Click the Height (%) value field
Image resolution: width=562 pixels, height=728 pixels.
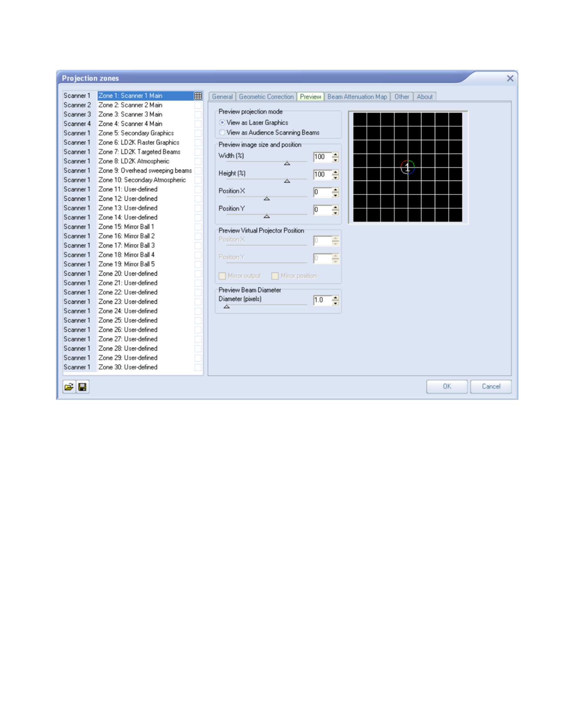(323, 175)
